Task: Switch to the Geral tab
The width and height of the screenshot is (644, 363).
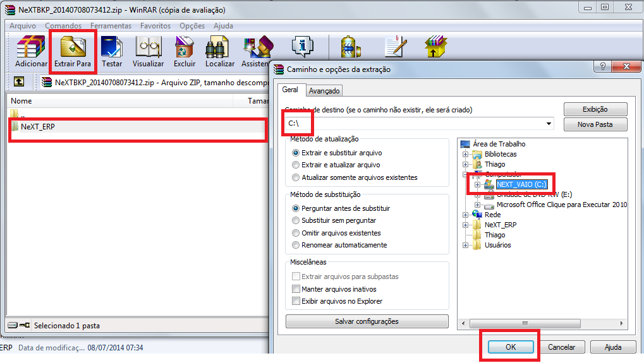Action: click(x=290, y=90)
